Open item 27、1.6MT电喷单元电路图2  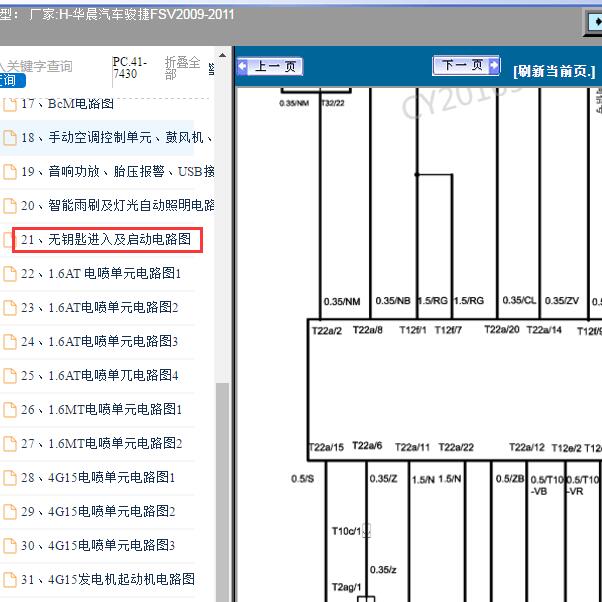101,443
